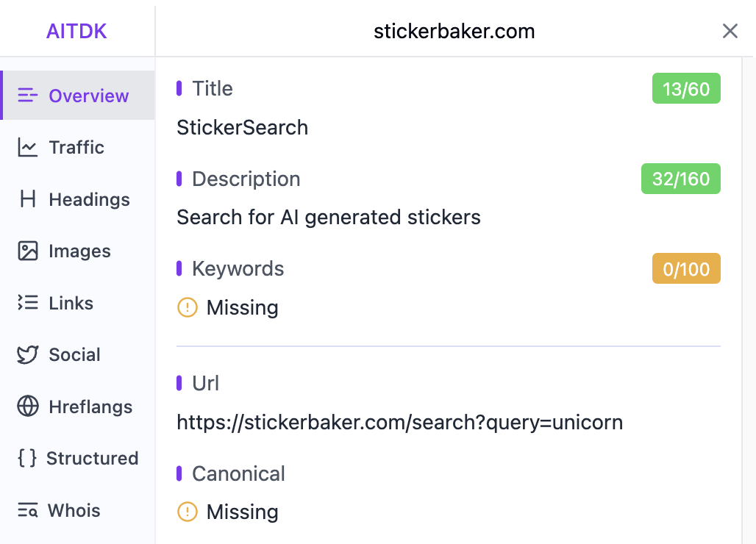Viewport: 756px width, 544px height.
Task: Click the AITDK logo text
Action: [x=76, y=31]
